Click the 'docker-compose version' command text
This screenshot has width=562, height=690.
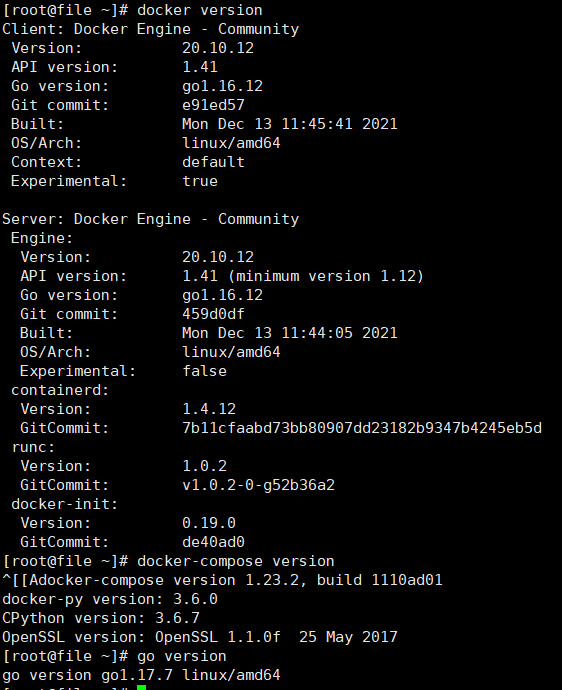pos(235,561)
